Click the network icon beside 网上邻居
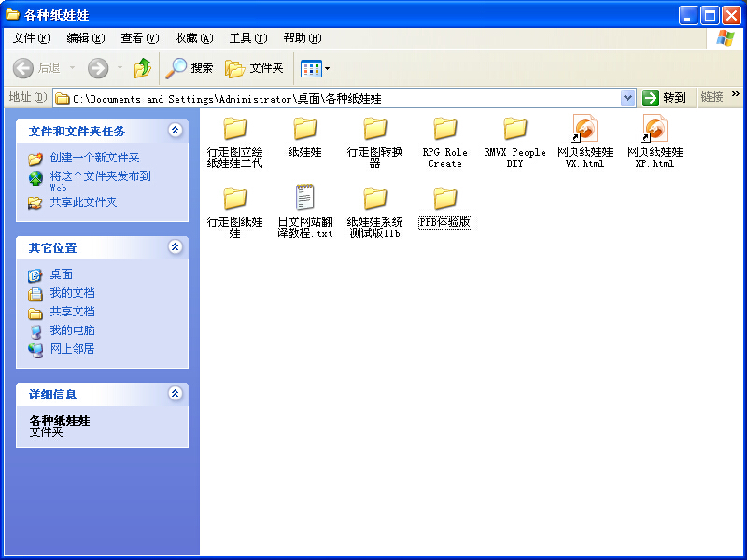747x560 pixels. click(35, 350)
